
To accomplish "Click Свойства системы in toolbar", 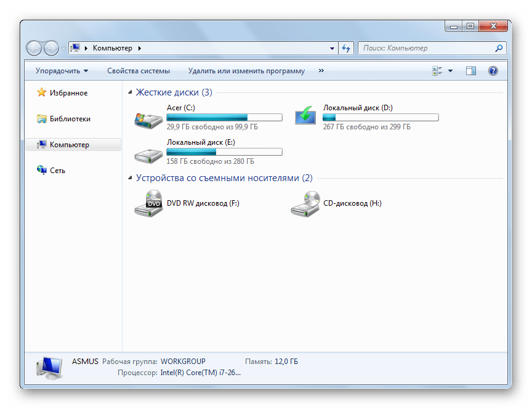I will pyautogui.click(x=138, y=71).
